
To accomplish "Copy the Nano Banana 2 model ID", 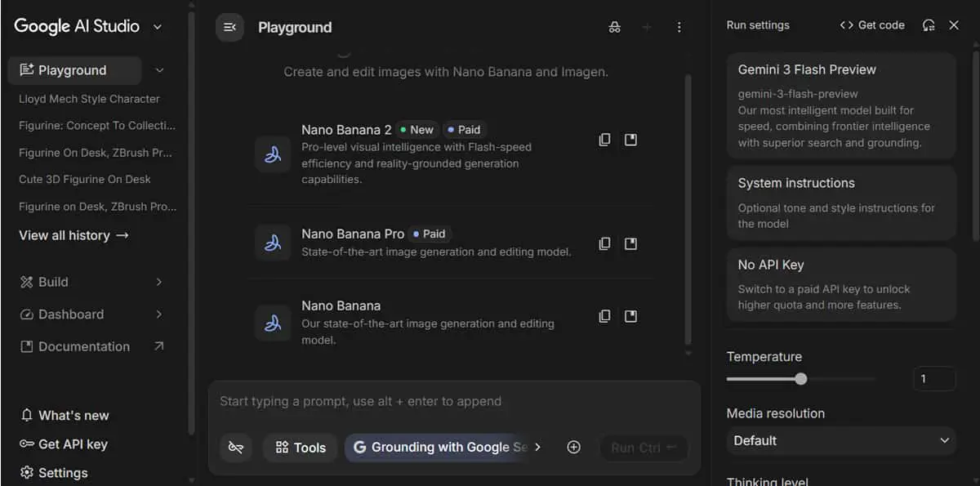I will 604,140.
